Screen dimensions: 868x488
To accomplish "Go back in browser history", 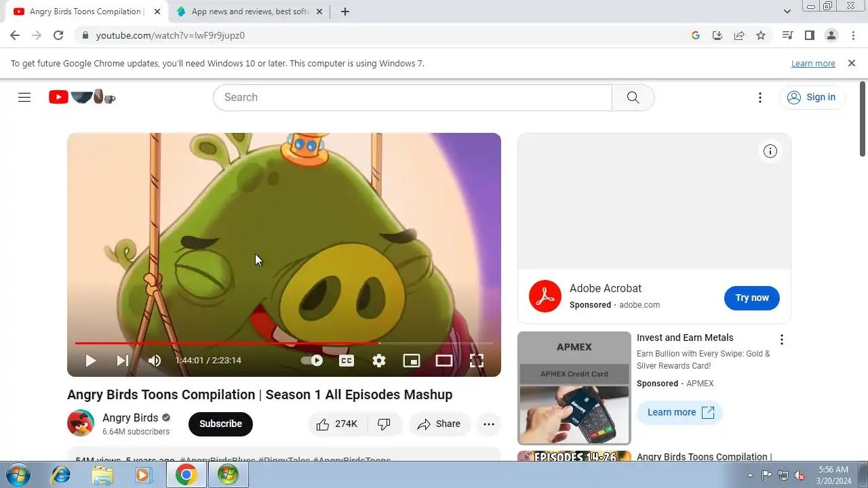I will 15,35.
